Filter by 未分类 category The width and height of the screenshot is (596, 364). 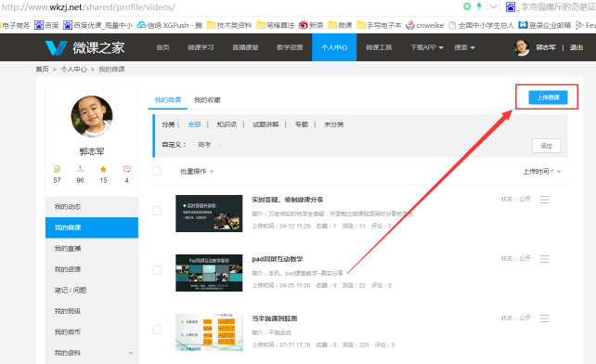point(333,124)
